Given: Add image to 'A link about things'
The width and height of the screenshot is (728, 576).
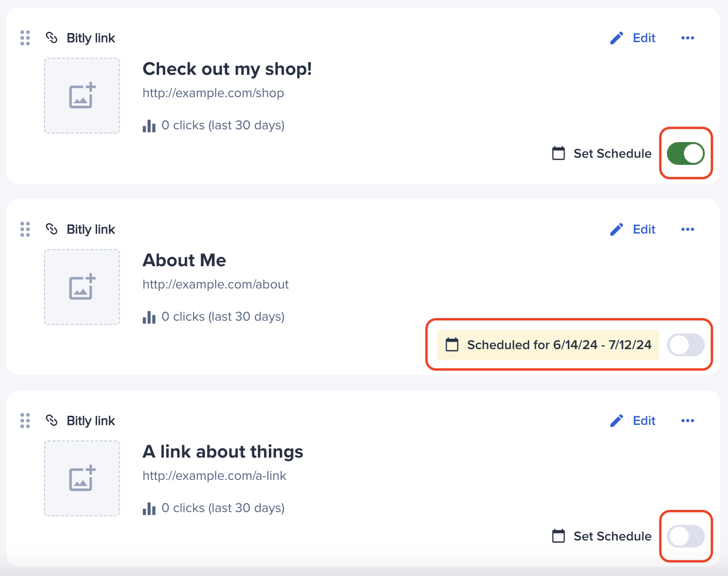Looking at the screenshot, I should pos(82,478).
